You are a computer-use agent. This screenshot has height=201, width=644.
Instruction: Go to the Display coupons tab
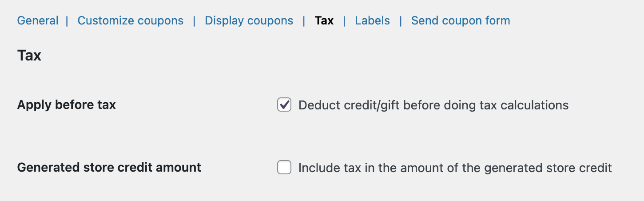[249, 20]
